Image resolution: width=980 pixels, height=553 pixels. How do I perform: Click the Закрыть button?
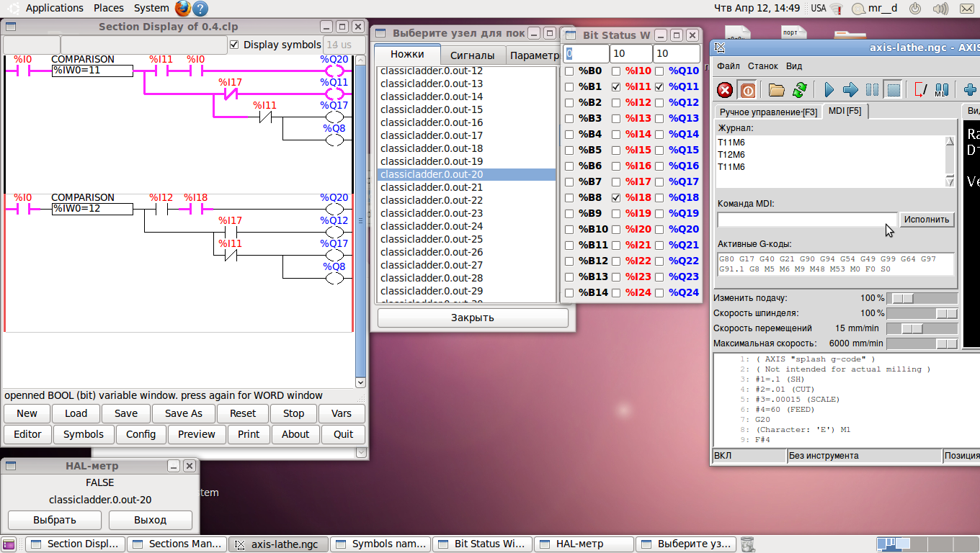[473, 318]
